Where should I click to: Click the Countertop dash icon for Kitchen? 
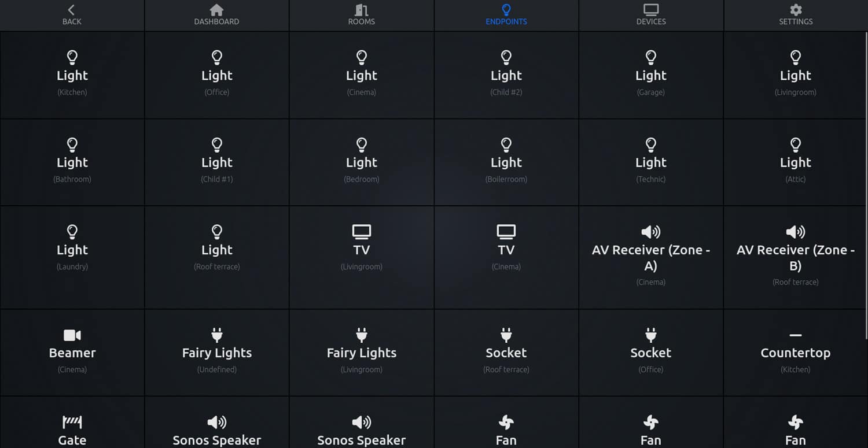click(x=796, y=335)
